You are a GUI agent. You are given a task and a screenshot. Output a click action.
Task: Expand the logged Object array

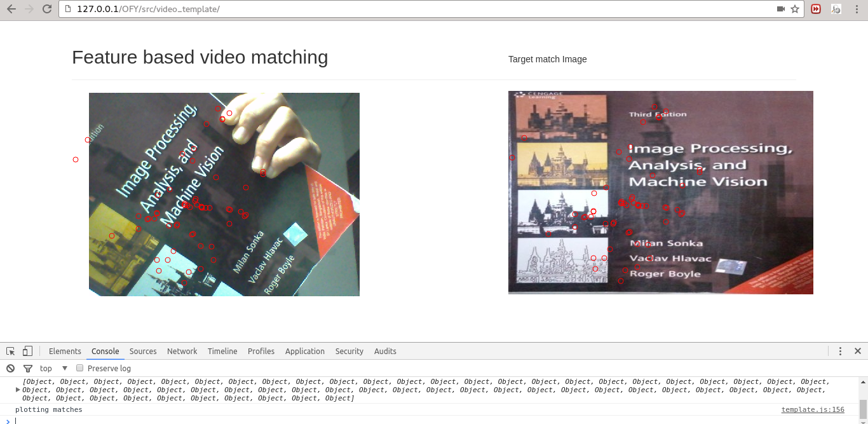click(x=18, y=389)
